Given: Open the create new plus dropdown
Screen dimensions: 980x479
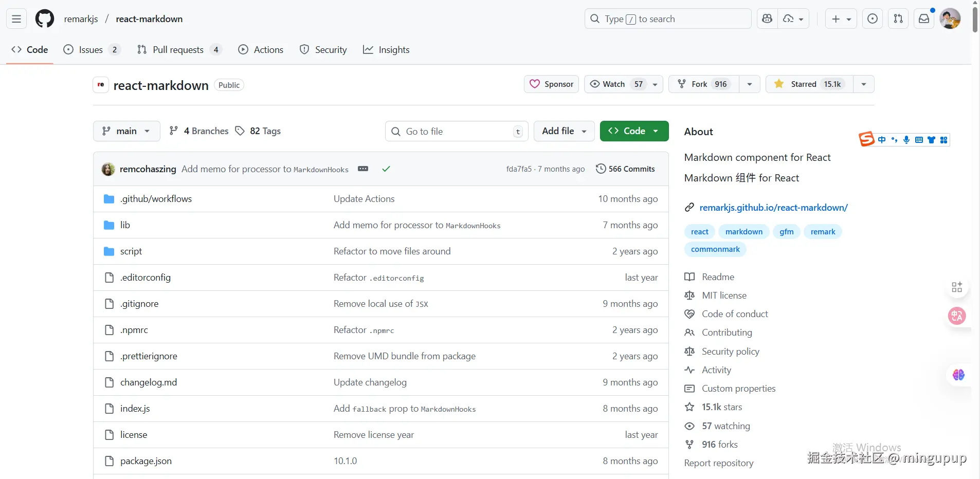Looking at the screenshot, I should click(841, 19).
